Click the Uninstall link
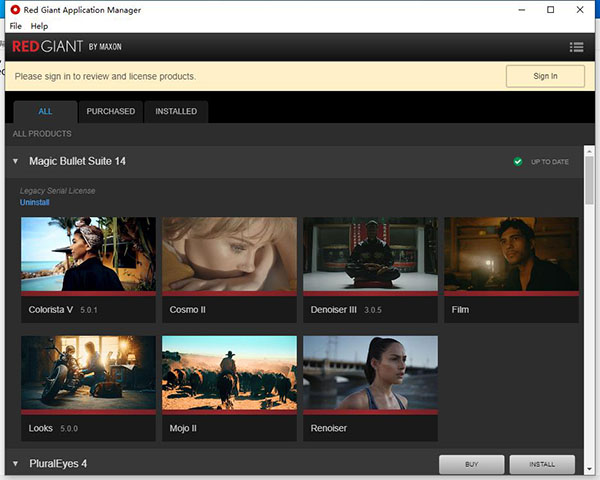The height and width of the screenshot is (480, 600). click(35, 202)
